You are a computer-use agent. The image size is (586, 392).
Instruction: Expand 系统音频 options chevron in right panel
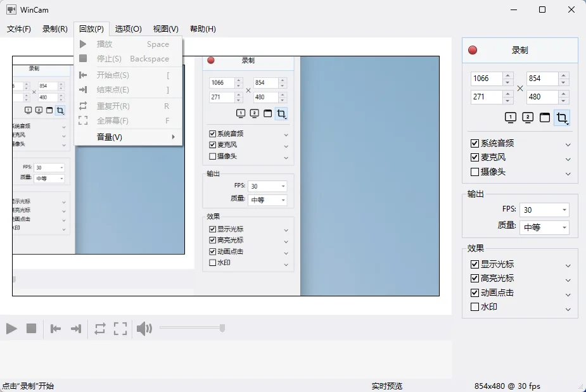(568, 144)
